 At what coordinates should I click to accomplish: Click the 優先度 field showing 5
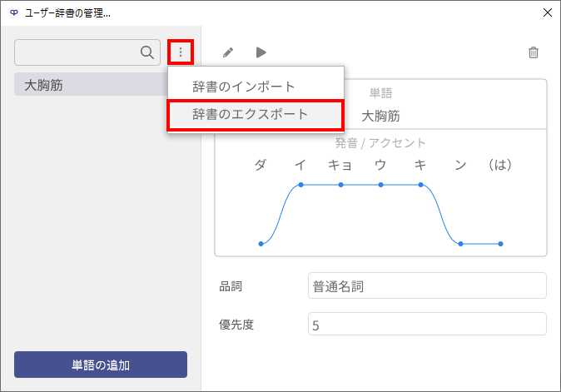tap(427, 324)
